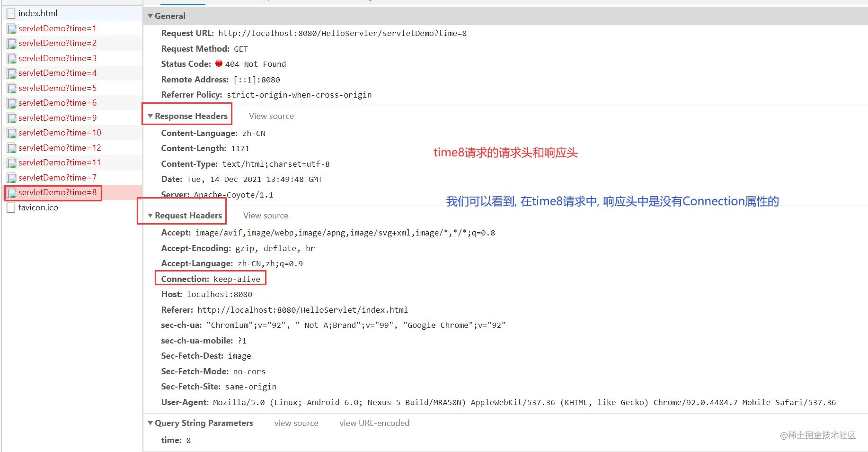The height and width of the screenshot is (452, 868).
Task: Click the Request Method GET value
Action: (x=240, y=49)
